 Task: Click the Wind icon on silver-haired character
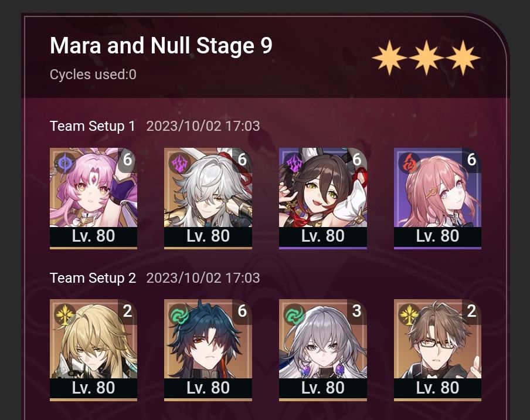point(294,315)
